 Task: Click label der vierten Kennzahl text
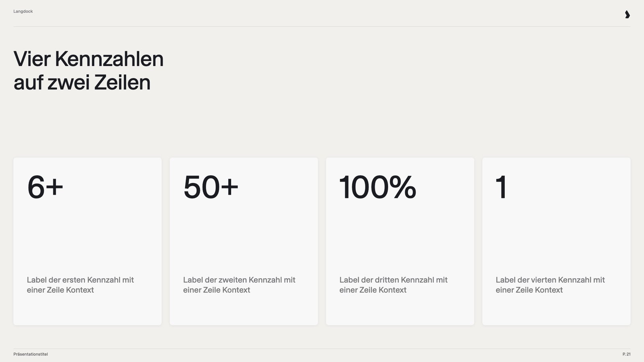point(550,285)
